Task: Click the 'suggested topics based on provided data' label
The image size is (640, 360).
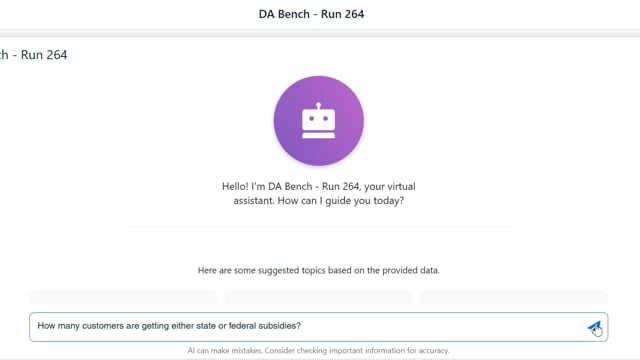Action: click(x=318, y=271)
